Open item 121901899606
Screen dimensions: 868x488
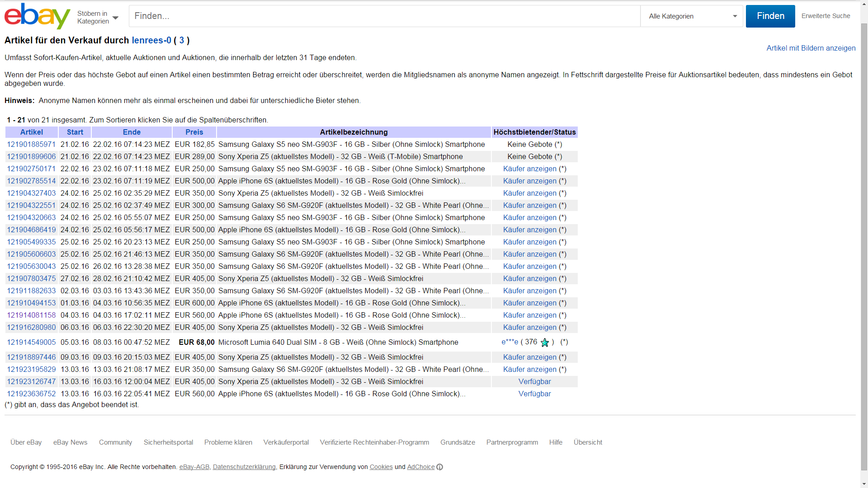(x=31, y=156)
